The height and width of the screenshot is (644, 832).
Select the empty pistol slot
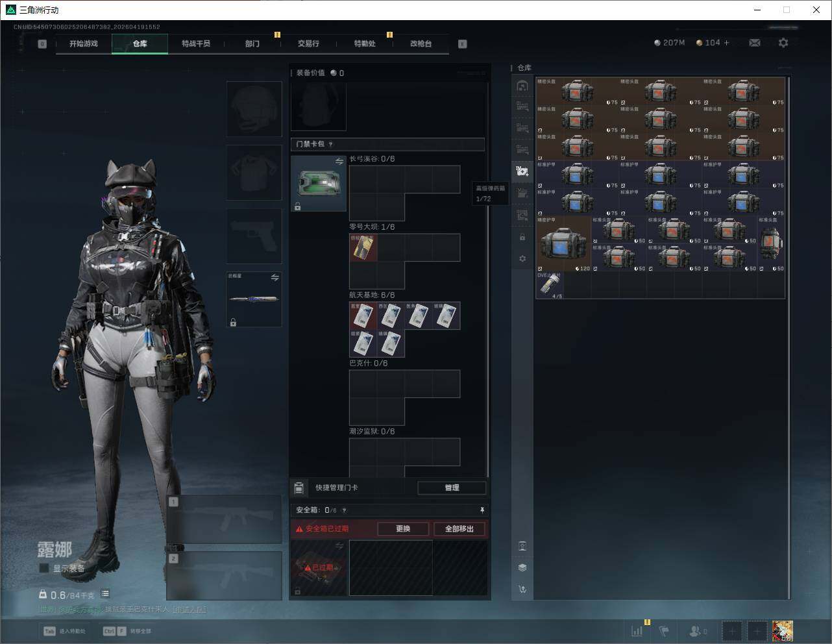click(x=254, y=236)
